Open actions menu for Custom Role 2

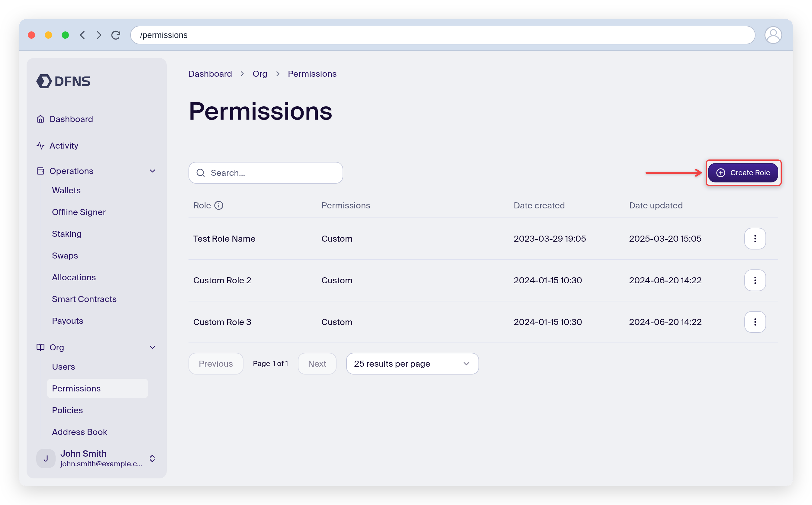pyautogui.click(x=755, y=280)
